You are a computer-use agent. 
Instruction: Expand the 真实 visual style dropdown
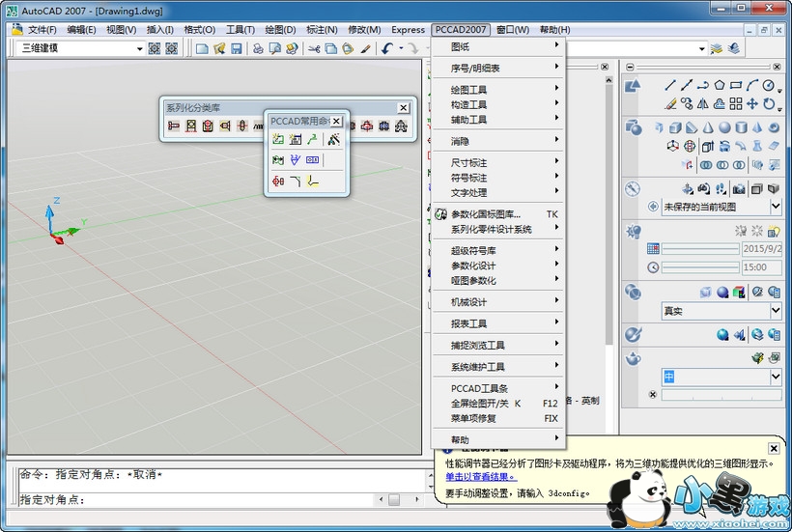[x=776, y=311]
